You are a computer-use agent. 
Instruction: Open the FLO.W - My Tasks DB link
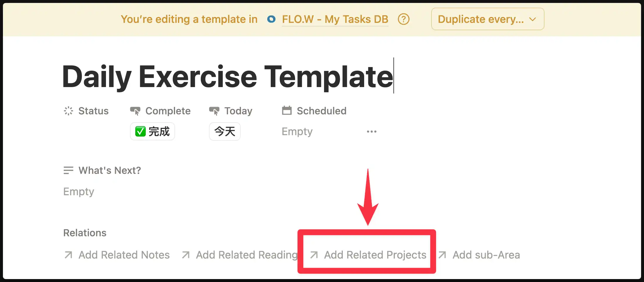(335, 19)
